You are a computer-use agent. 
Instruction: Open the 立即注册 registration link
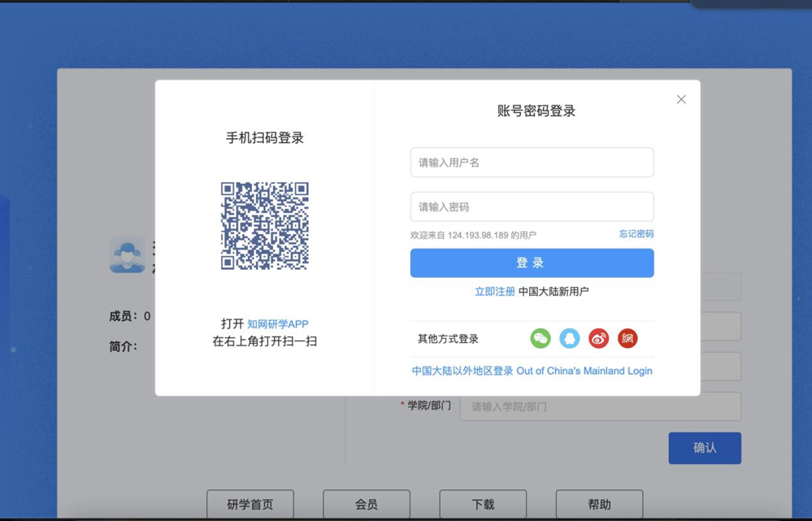494,292
